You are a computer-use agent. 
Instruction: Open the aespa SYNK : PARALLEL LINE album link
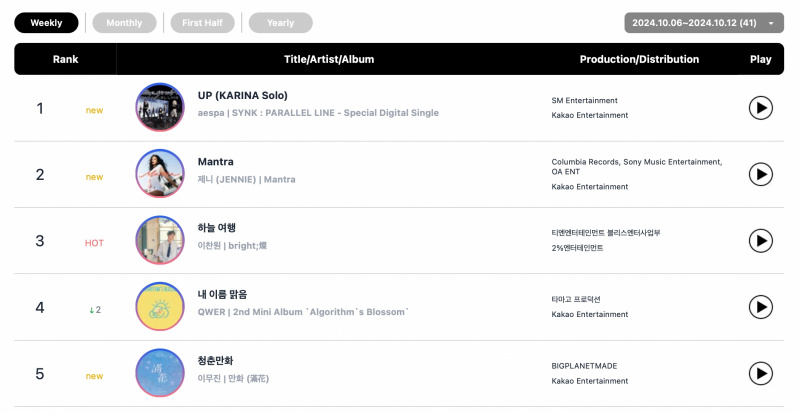pos(335,113)
